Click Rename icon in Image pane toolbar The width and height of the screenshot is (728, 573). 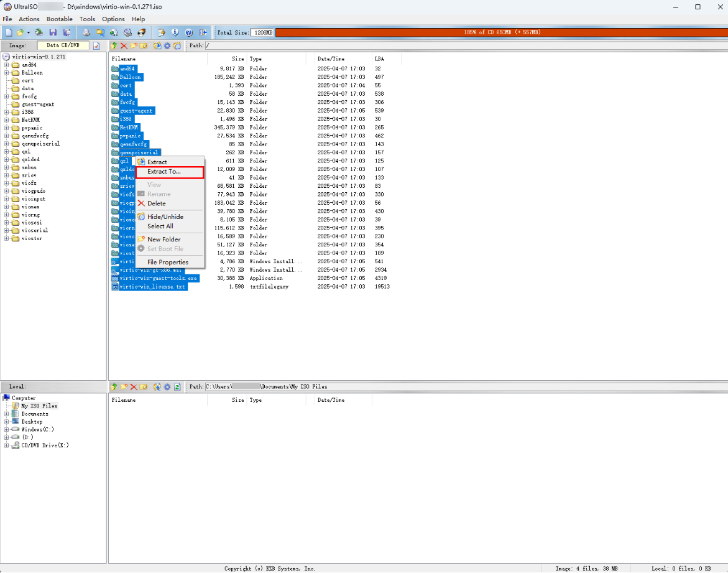[144, 45]
